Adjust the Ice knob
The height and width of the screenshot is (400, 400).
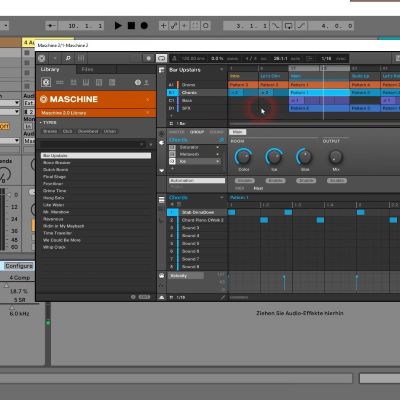(274, 157)
